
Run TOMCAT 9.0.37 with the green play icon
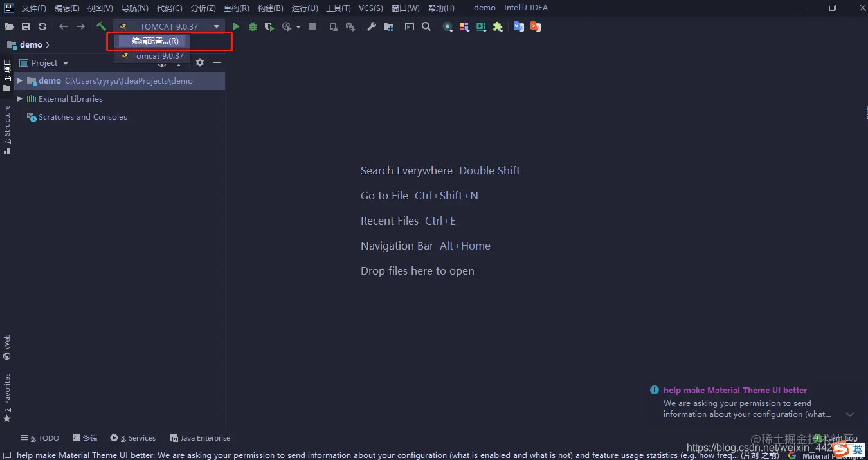pos(236,26)
